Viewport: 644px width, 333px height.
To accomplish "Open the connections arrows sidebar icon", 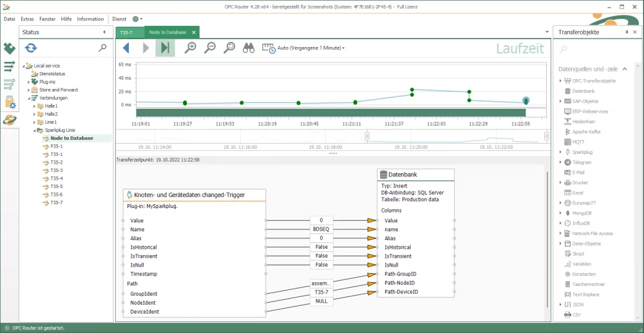I will (10, 66).
